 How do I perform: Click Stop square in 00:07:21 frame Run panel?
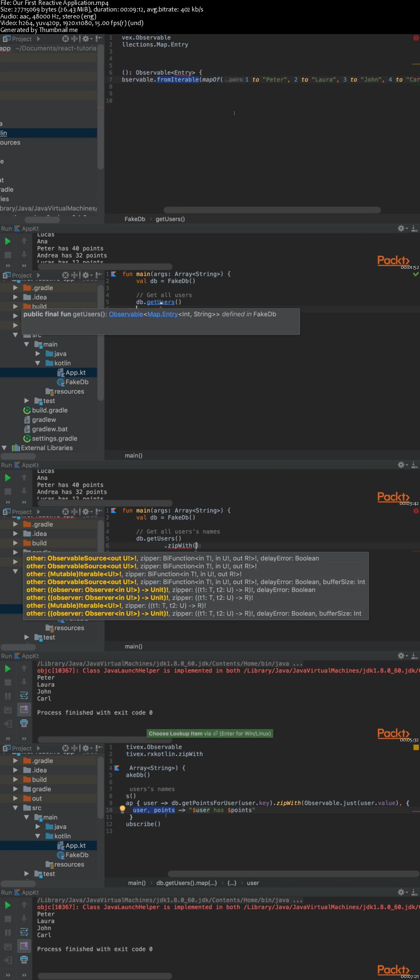click(x=8, y=919)
